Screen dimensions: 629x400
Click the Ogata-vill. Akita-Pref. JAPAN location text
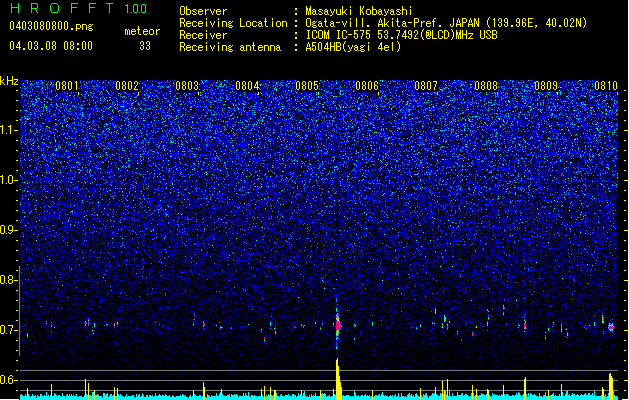click(446, 23)
